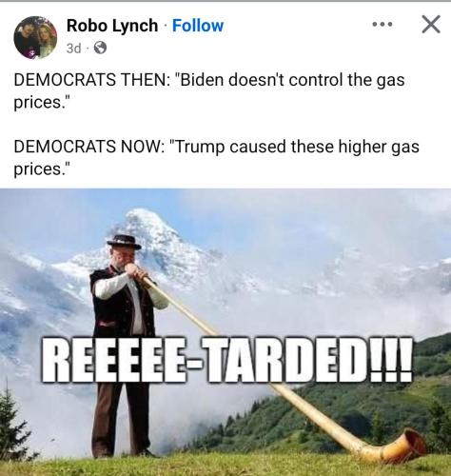Click the "DEMOCRATS THEN:" label text

tap(91, 79)
